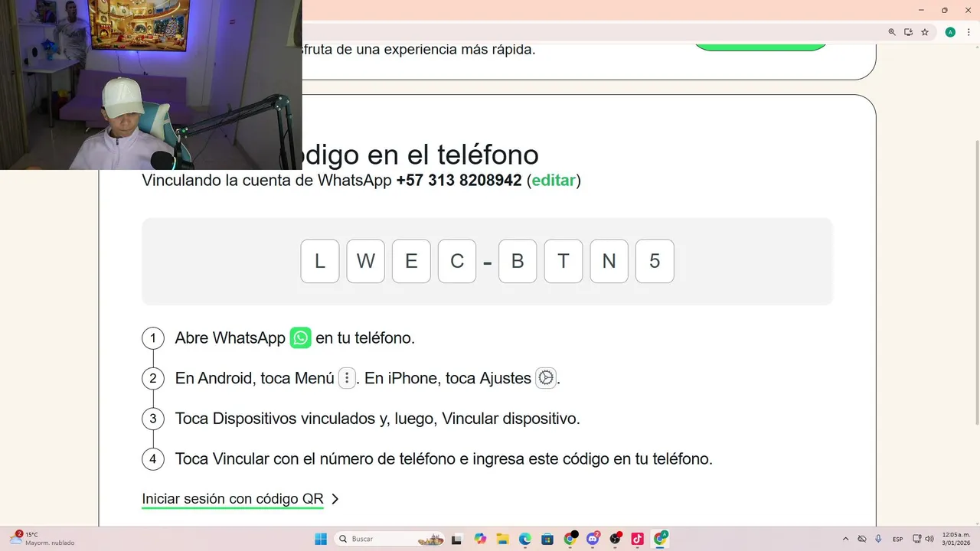Screen dimensions: 980x551
Task: Open Chrome's three-dot menu
Action: click(x=969, y=32)
